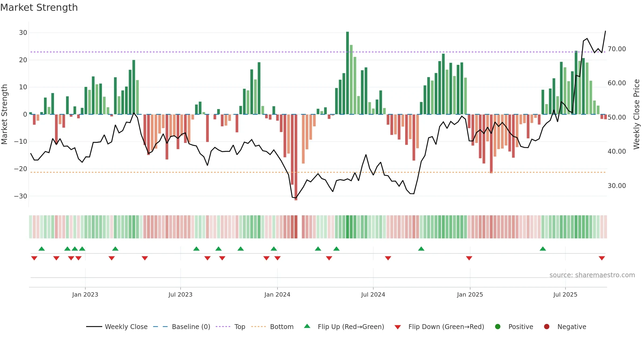Screen dimensions: 644x362
Task: Toggle the Bottom legend label
Action: (282, 327)
